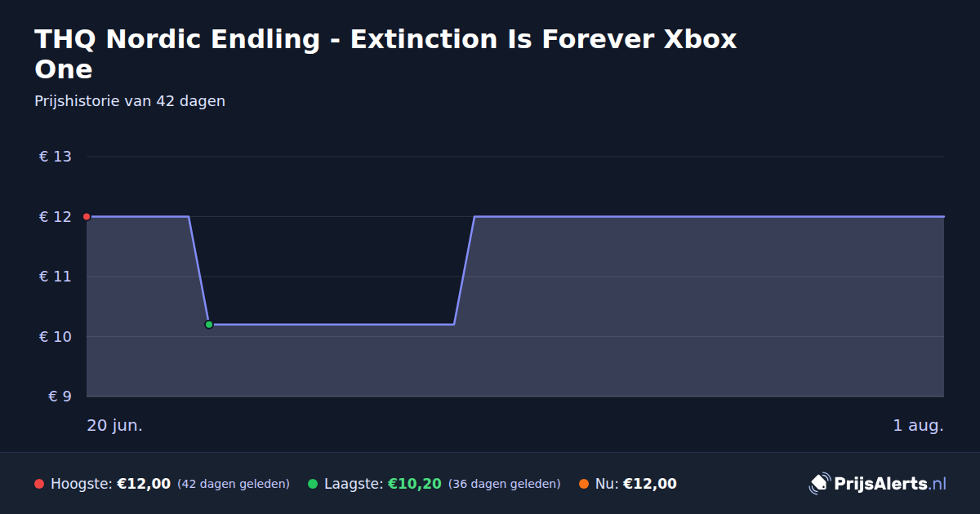The image size is (980, 514).
Task: Click the 36 dagen geleden text
Action: 505,484
